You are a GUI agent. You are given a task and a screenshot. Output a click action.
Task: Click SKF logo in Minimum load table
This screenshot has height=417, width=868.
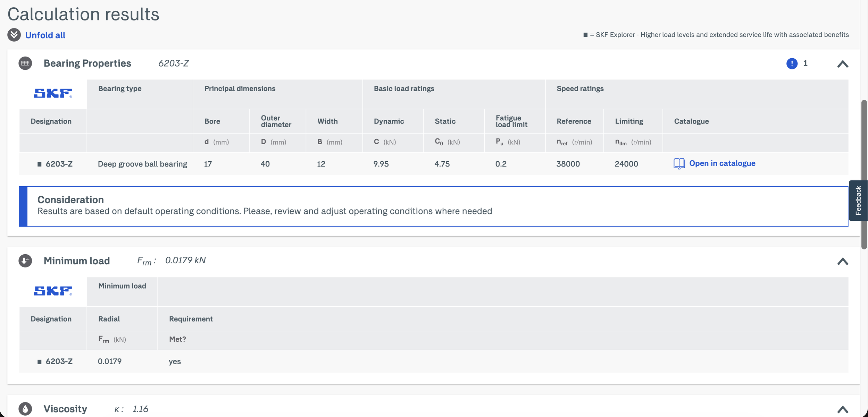[x=53, y=291]
